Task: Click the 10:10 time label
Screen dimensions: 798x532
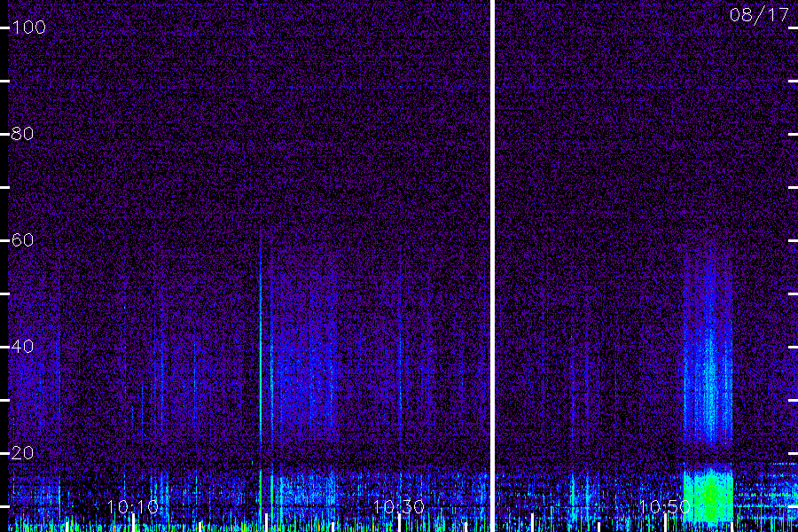Action: point(133,506)
